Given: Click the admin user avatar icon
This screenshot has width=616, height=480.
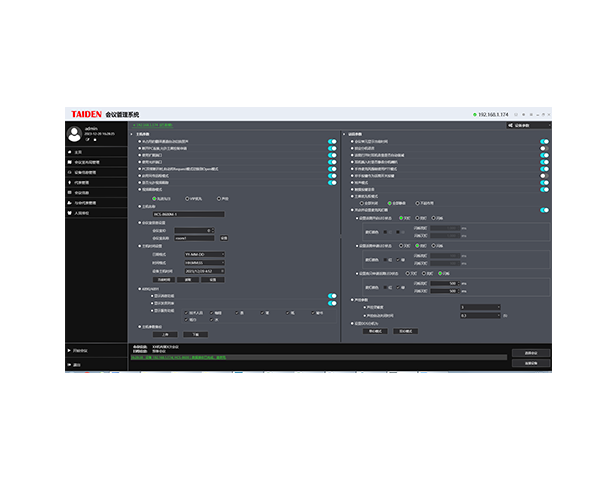Looking at the screenshot, I should tap(73, 132).
